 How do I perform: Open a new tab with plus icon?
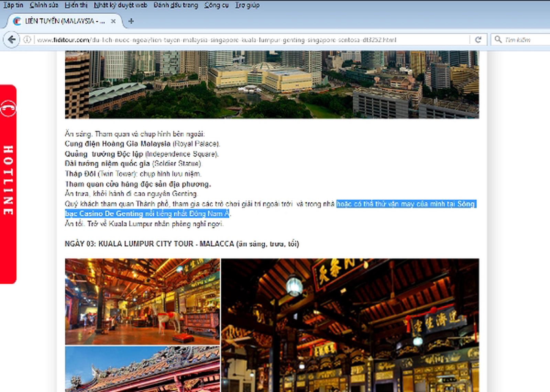[x=131, y=21]
